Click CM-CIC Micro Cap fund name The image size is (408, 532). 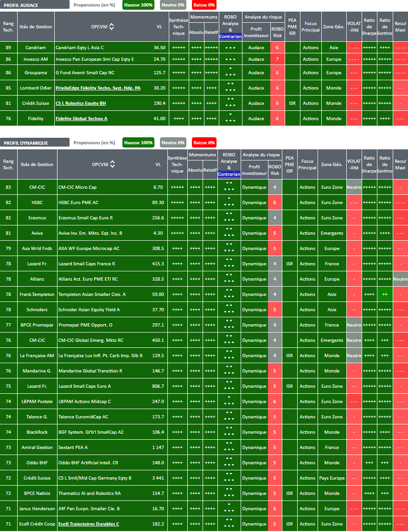tap(77, 187)
